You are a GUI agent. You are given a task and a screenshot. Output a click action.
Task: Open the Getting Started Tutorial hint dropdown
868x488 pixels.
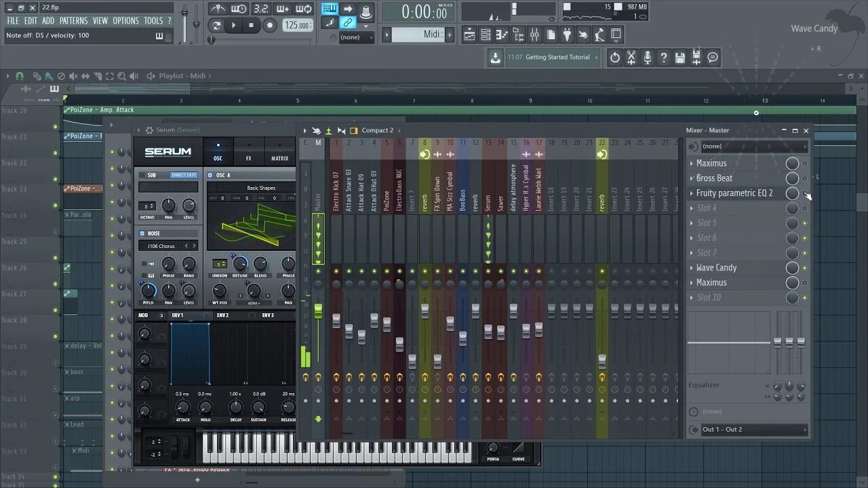(553, 58)
